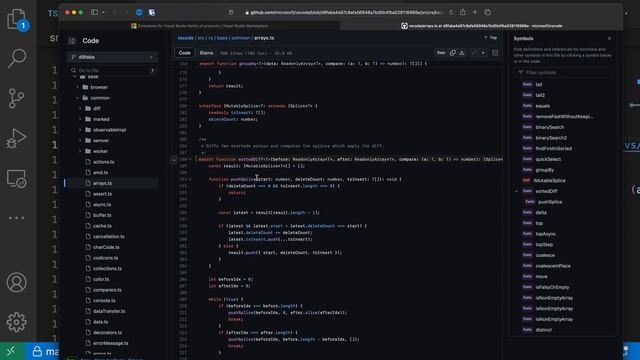Jump to Top of file
The image size is (640, 360).
pyautogui.click(x=491, y=38)
